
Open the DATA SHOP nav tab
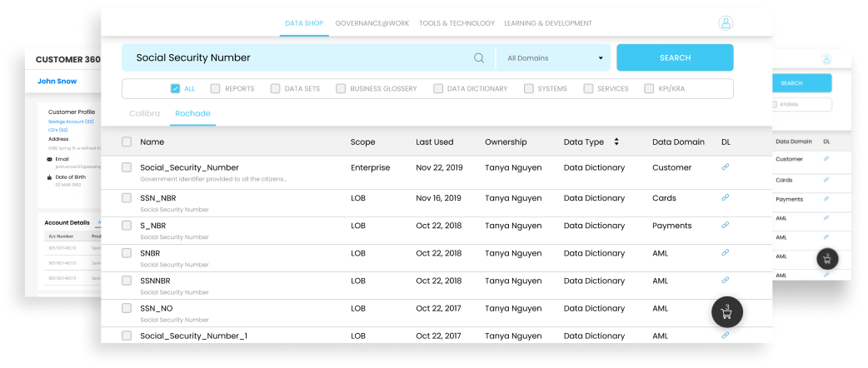click(304, 23)
